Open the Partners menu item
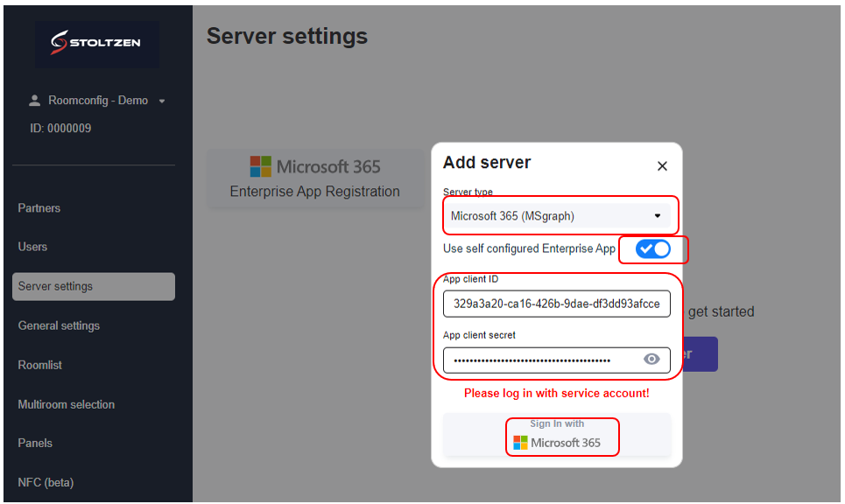Image resolution: width=845 pixels, height=504 pixels. click(x=39, y=208)
